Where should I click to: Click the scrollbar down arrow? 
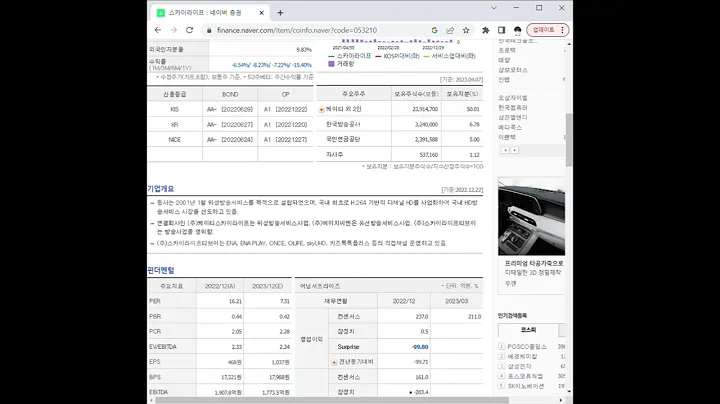569,392
